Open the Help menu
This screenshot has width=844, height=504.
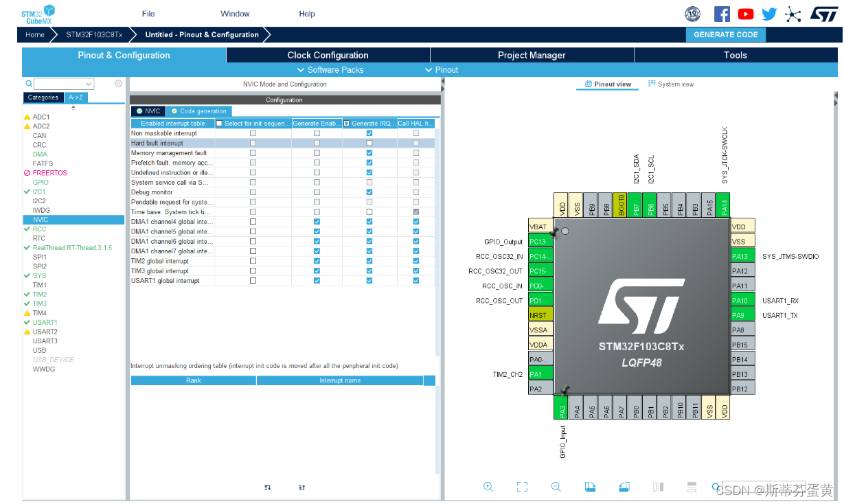coord(307,14)
